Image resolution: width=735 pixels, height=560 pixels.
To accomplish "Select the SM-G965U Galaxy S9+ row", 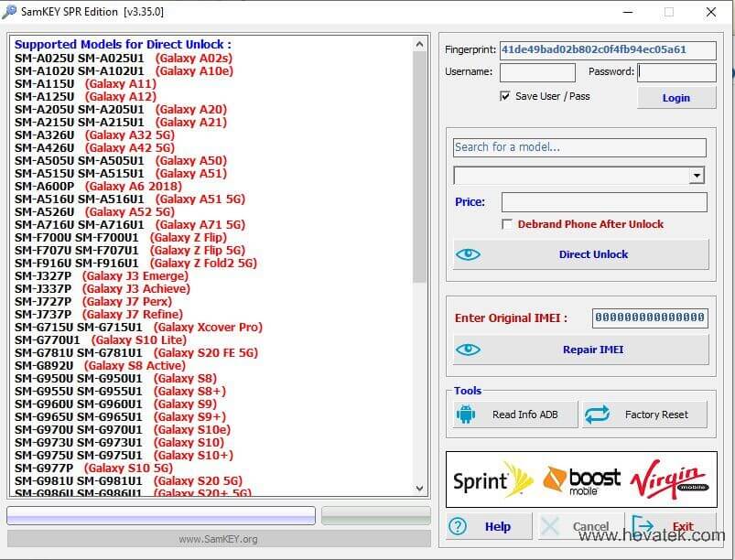I will point(121,416).
